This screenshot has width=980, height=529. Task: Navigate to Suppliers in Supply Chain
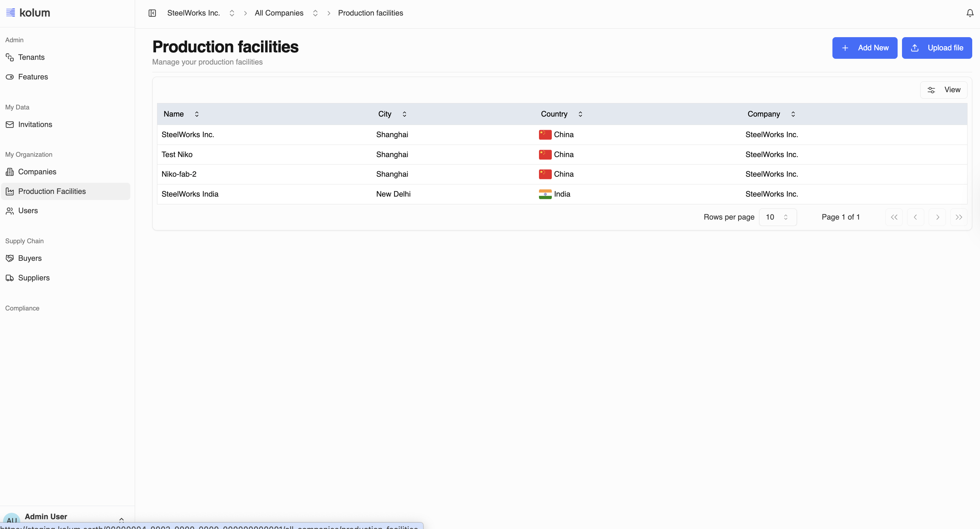point(34,278)
